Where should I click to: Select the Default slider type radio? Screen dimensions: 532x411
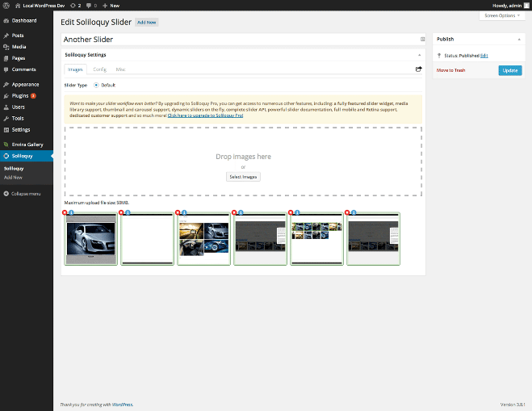pos(96,85)
